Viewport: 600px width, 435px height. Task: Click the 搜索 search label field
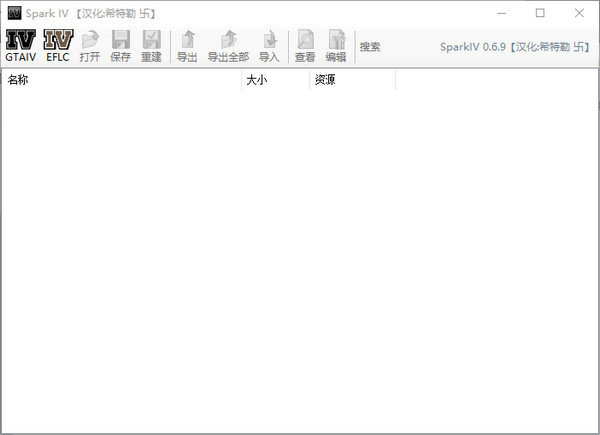point(370,47)
